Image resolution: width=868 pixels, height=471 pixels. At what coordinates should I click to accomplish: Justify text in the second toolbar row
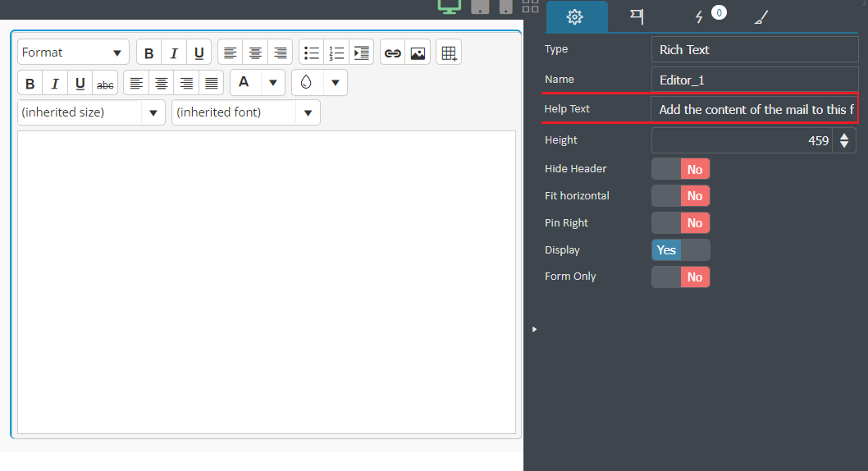[212, 83]
